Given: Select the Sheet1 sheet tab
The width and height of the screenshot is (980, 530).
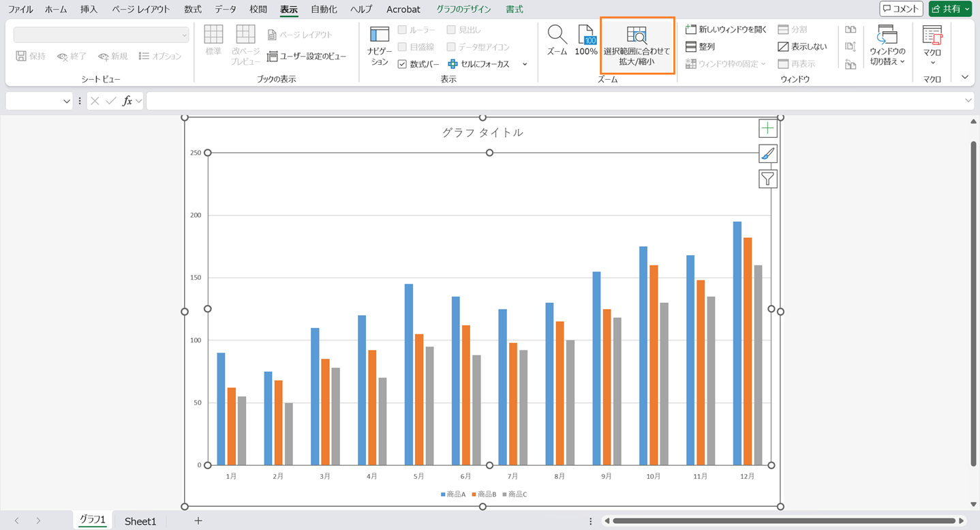Looking at the screenshot, I should coord(140,521).
